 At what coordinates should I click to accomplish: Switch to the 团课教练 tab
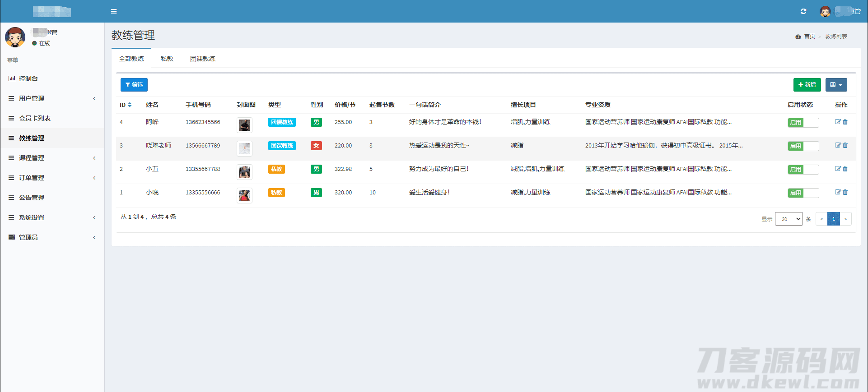(203, 59)
